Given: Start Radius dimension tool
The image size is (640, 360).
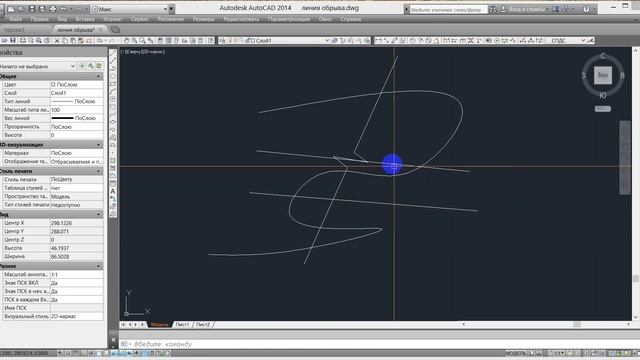Looking at the screenshot, I should coord(412,40).
